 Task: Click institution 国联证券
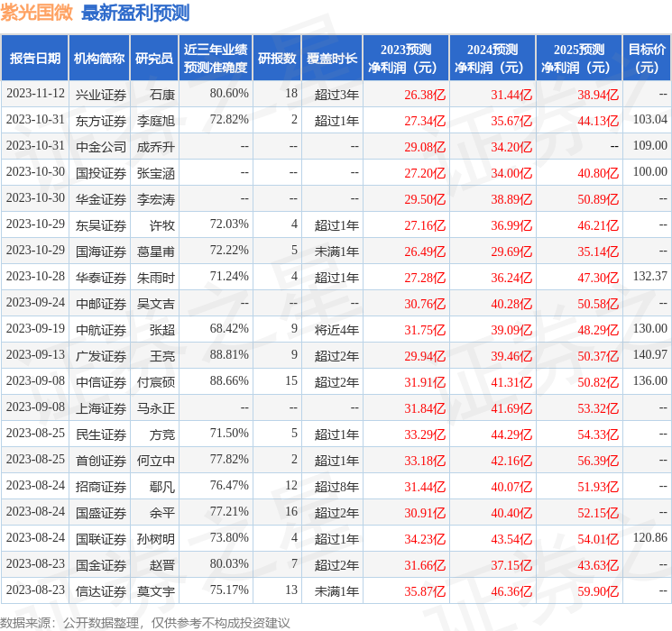(x=101, y=539)
